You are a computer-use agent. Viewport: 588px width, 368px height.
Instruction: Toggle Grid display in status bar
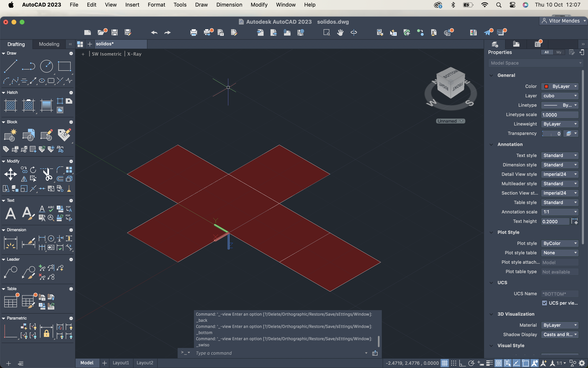coord(444,363)
